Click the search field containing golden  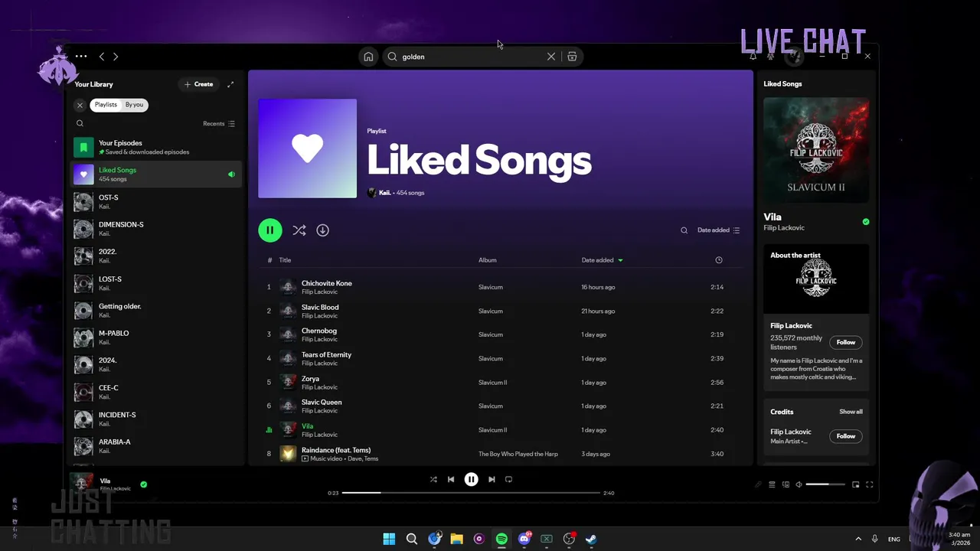(473, 57)
